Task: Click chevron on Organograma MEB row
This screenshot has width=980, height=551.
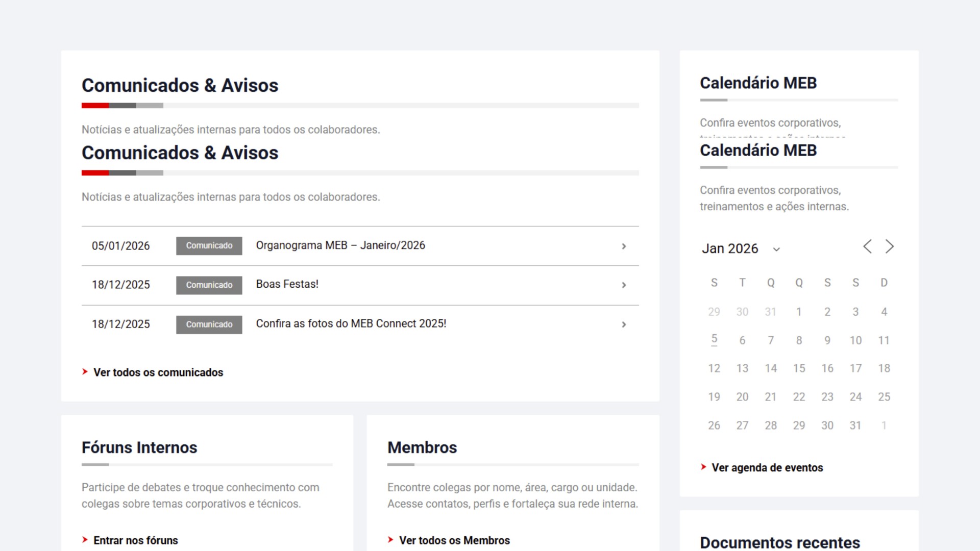Action: 624,246
